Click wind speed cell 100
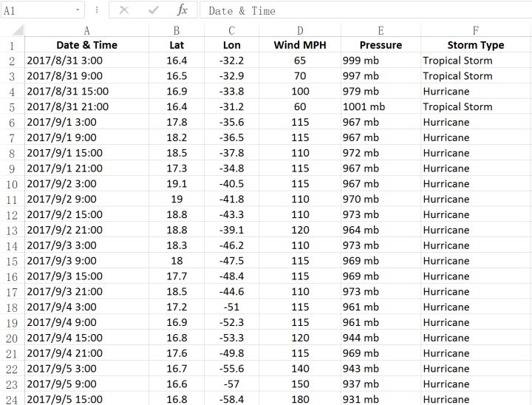 tap(300, 91)
